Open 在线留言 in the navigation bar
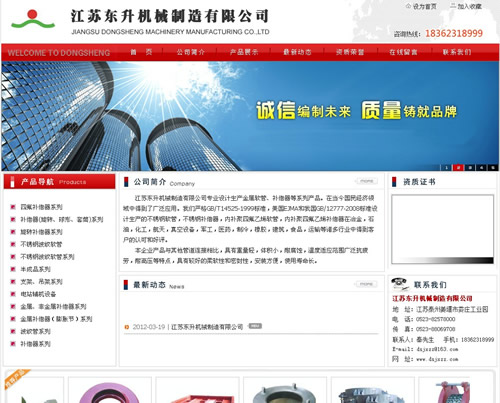The width and height of the screenshot is (500, 403). coord(403,52)
